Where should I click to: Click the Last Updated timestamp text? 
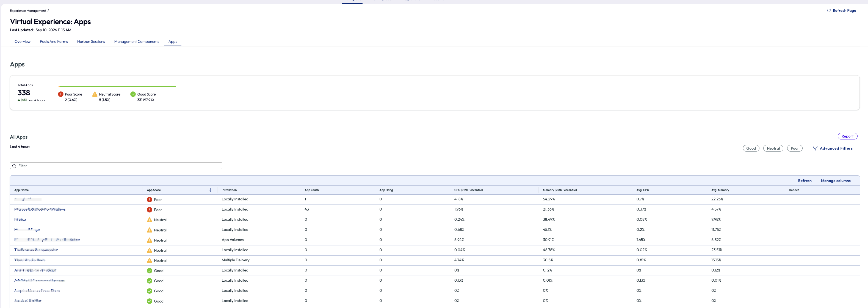[x=53, y=30]
